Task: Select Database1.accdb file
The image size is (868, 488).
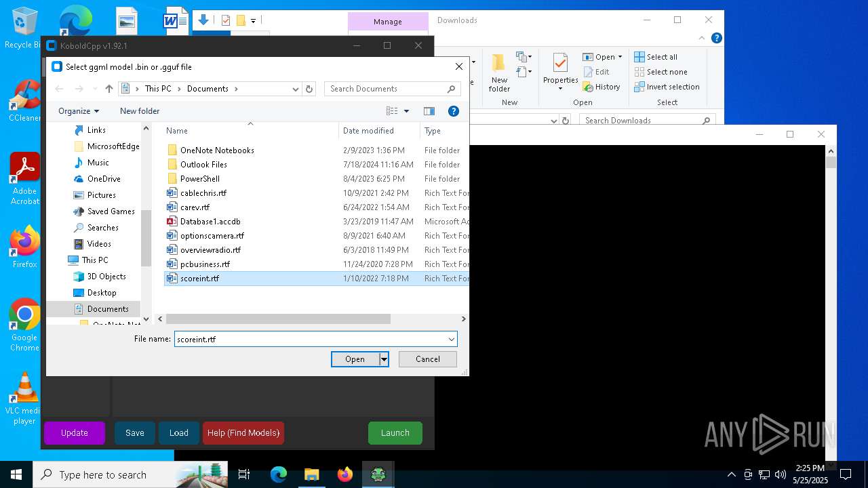Action: click(210, 222)
